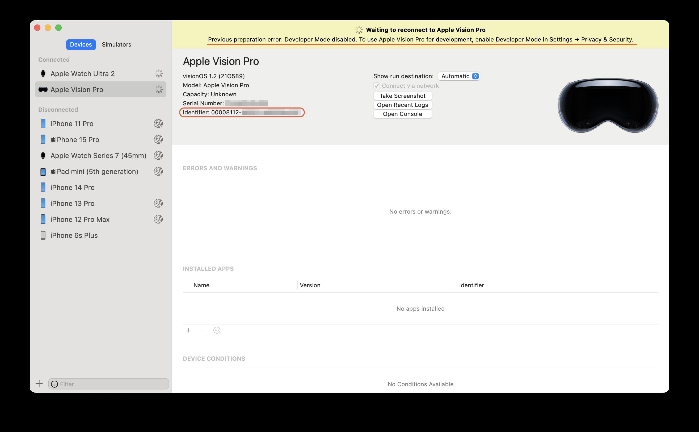Click the iPhone 6s Plus phone icon

pyautogui.click(x=43, y=235)
